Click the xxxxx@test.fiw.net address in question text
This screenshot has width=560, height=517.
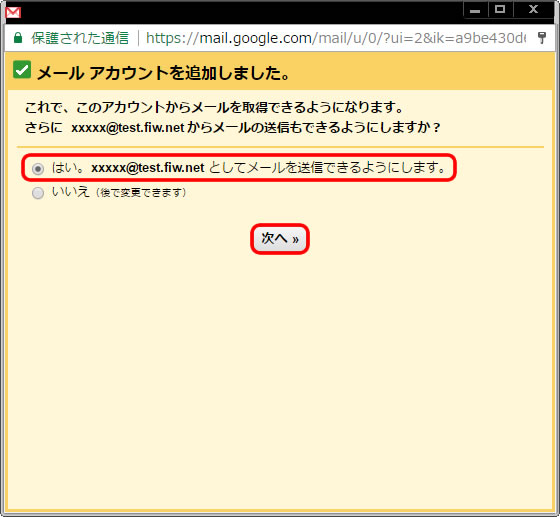click(128, 127)
